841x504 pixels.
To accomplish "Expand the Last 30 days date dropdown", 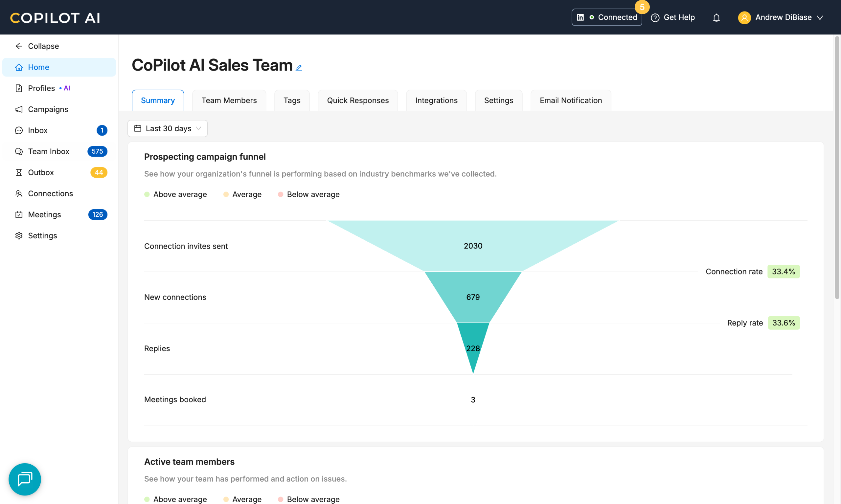I will [168, 129].
